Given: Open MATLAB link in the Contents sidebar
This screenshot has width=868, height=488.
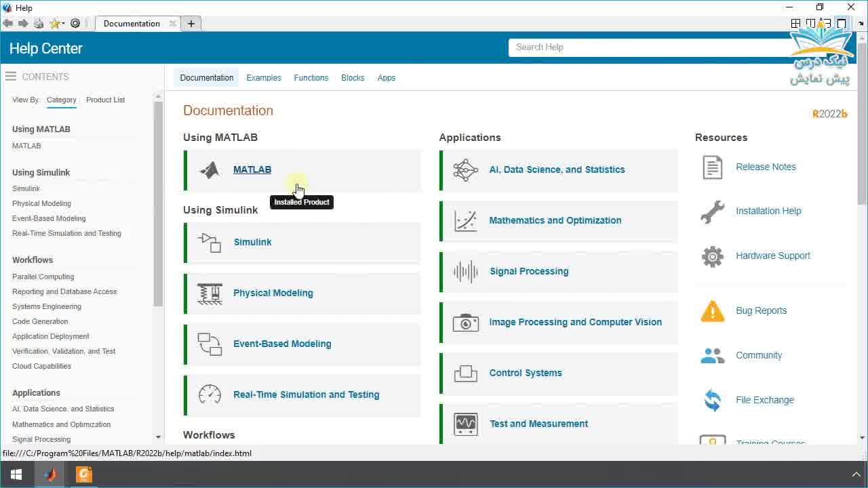Looking at the screenshot, I should pos(26,146).
